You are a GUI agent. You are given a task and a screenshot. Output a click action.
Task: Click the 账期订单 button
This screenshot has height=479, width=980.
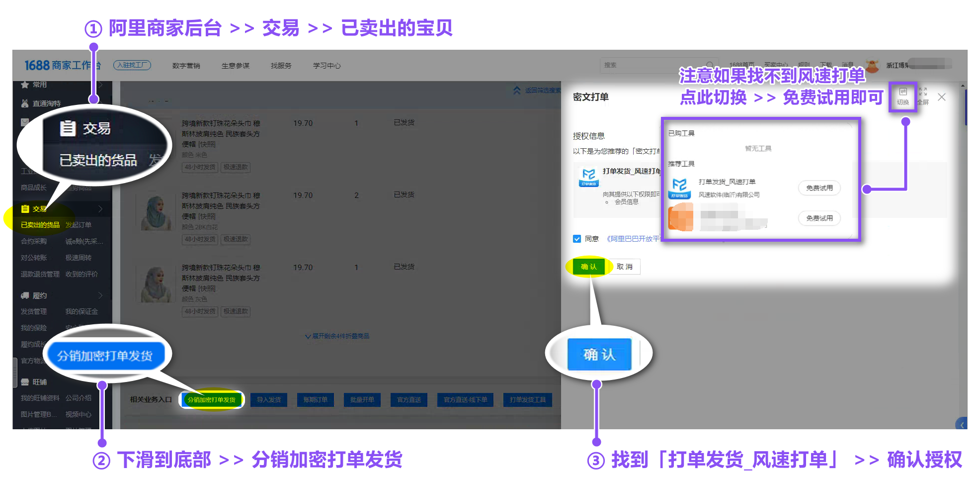tap(316, 400)
